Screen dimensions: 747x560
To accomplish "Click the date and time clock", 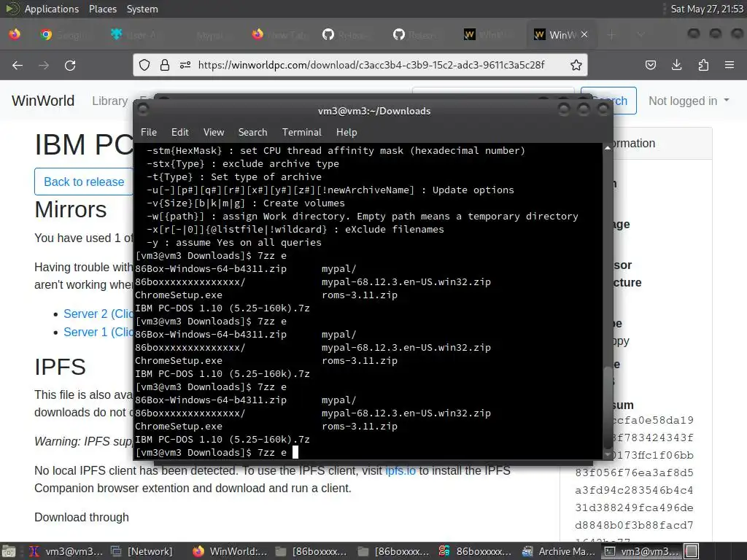I will point(707,9).
